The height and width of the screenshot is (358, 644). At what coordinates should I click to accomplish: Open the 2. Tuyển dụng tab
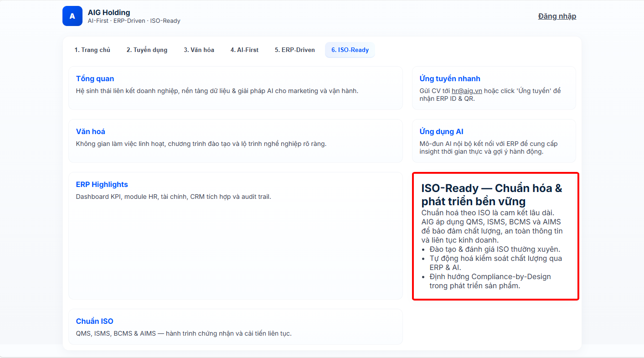tap(147, 50)
